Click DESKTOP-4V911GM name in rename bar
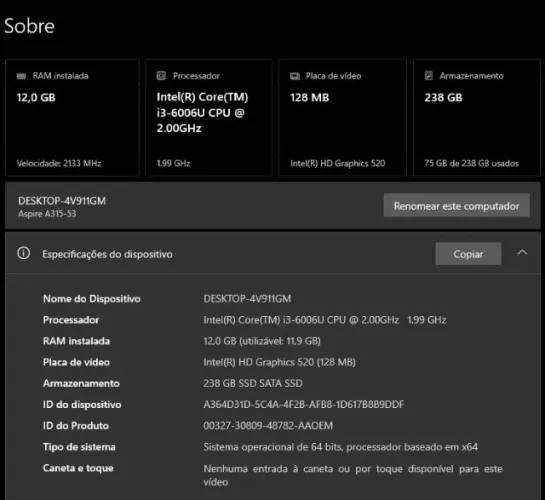The height and width of the screenshot is (500, 545). (62, 201)
